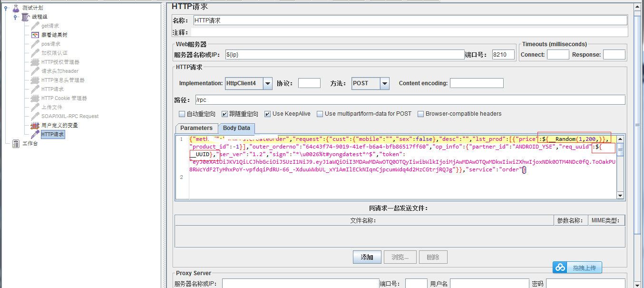Click the Response timeout field
The width and height of the screenshot is (644, 288).
point(614,55)
